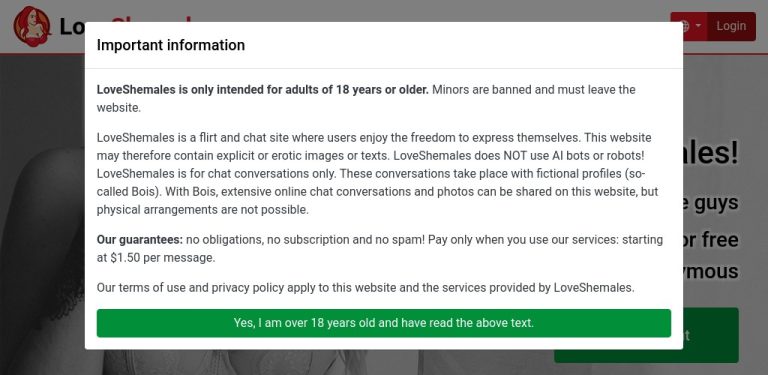Screen dimensions: 768x375
Task: Click the red-haired woman logo icon
Action: click(32, 26)
